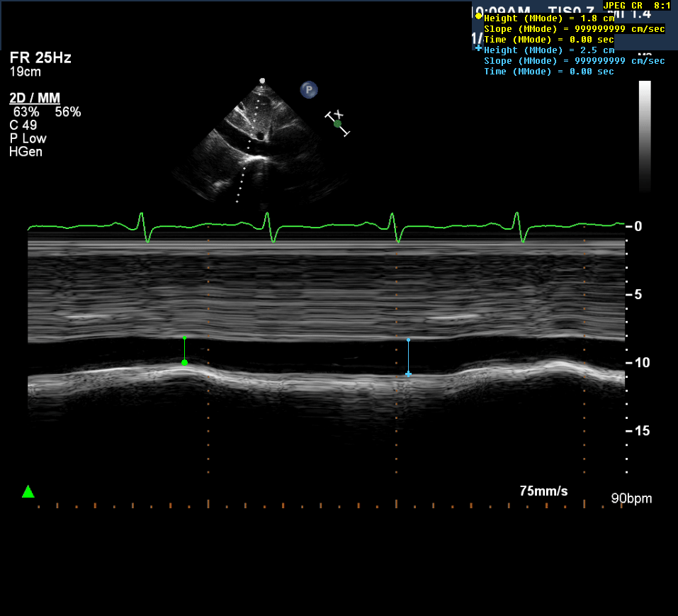
Task: Select the blue plus measurement marker
Action: click(x=478, y=48)
